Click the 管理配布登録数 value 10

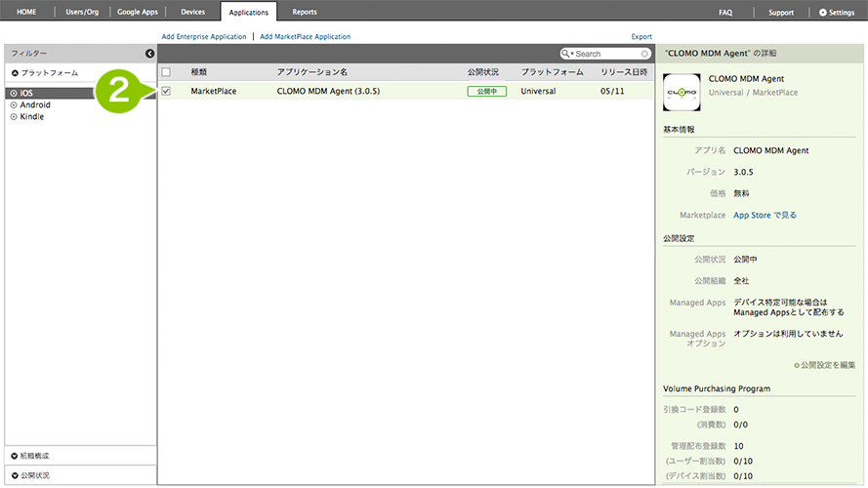(738, 446)
